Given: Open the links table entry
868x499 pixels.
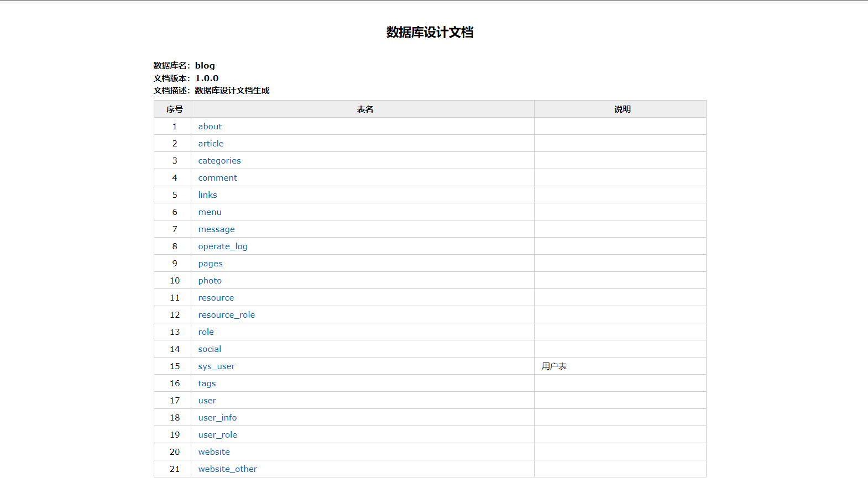Looking at the screenshot, I should click(208, 195).
